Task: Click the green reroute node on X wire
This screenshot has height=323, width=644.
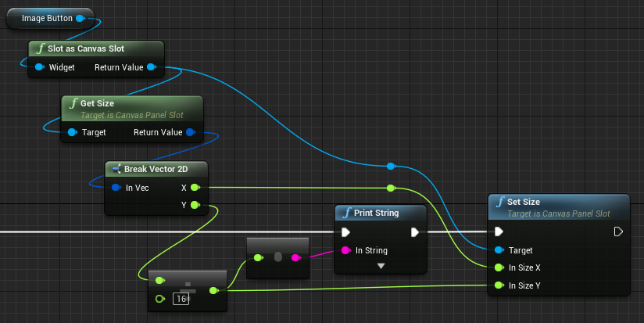Action: click(x=391, y=188)
